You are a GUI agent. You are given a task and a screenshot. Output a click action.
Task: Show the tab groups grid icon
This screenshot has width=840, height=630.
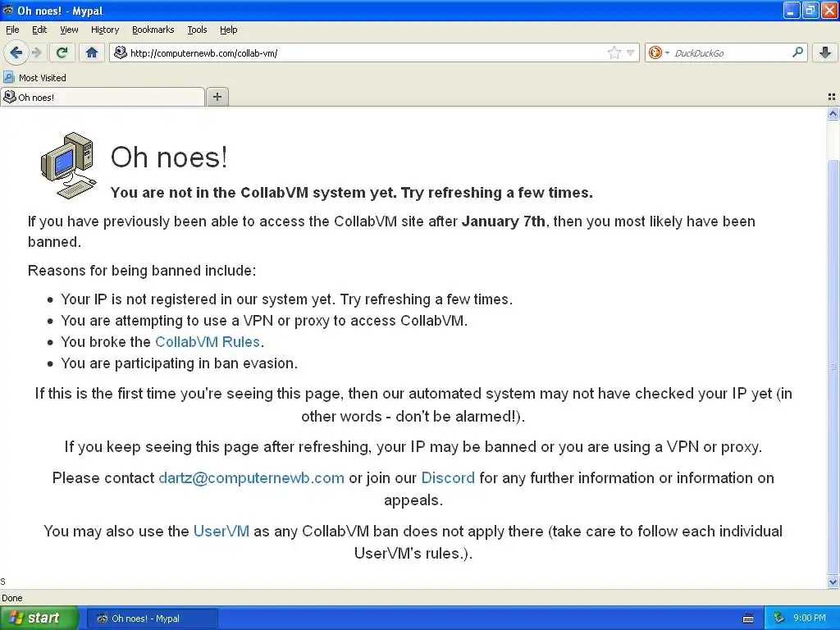click(x=832, y=97)
